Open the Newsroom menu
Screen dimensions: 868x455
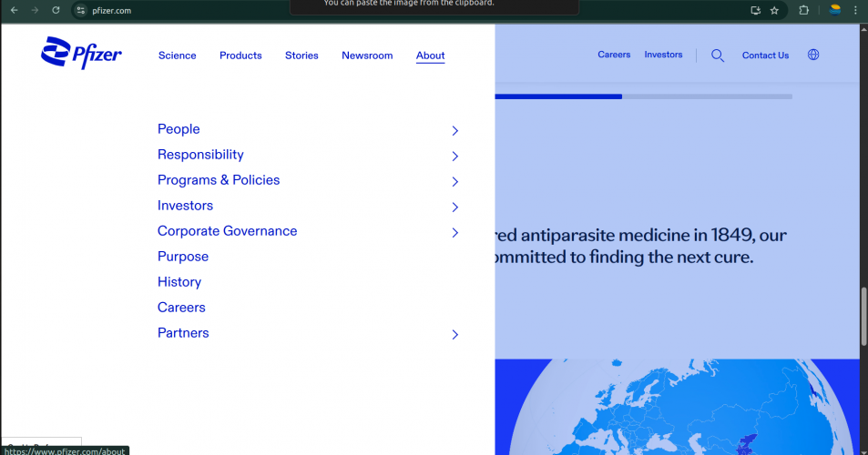coord(367,56)
